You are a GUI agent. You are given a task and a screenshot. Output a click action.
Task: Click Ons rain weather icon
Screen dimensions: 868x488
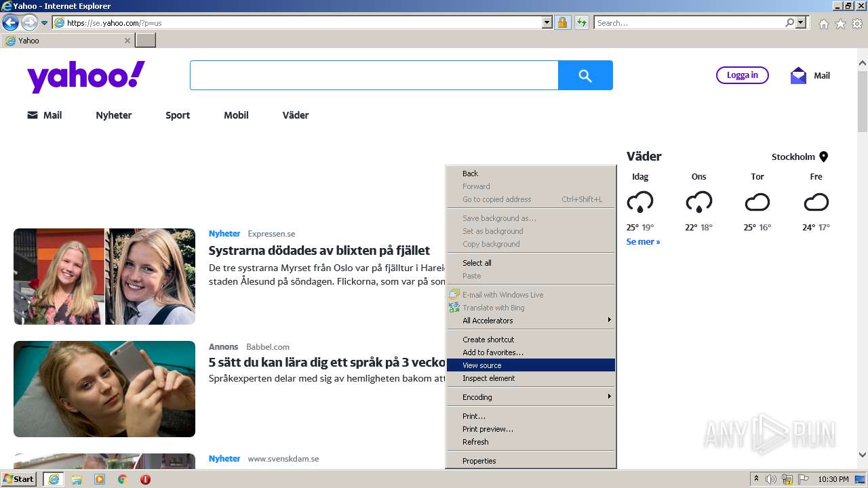click(x=698, y=202)
